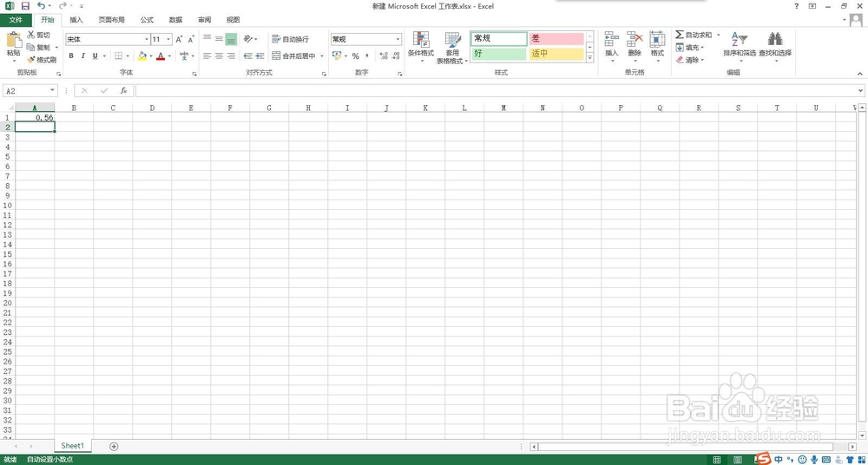The image size is (868, 465).
Task: Toggle wrap text (自动换行)
Action: pos(291,39)
